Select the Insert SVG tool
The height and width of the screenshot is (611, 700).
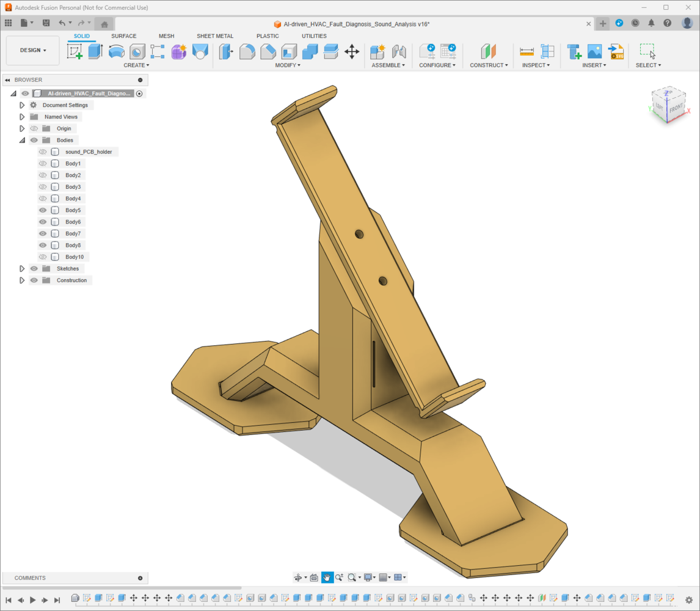[x=616, y=51]
